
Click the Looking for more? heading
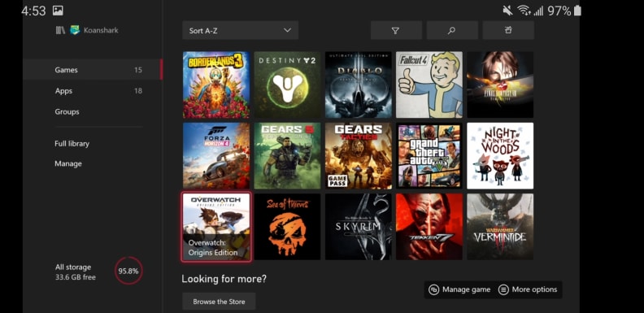[x=224, y=279]
